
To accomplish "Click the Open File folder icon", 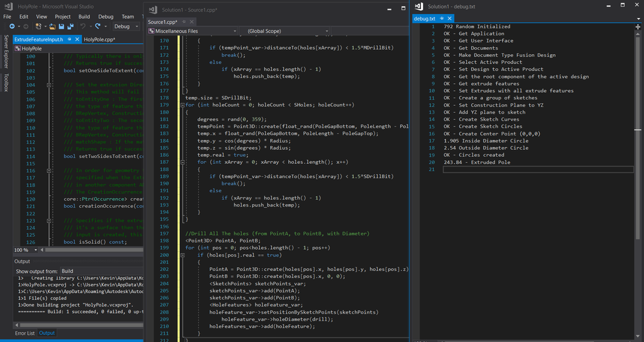I will pos(52,26).
